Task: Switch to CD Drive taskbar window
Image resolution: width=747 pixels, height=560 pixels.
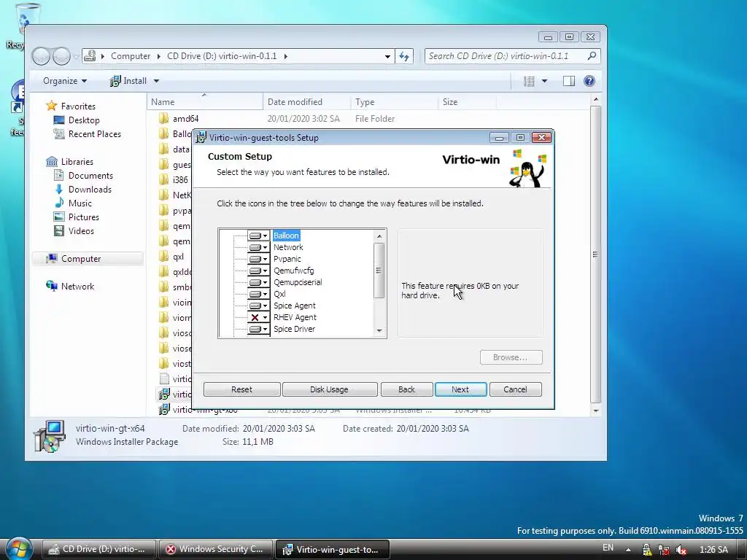Action: [x=99, y=549]
